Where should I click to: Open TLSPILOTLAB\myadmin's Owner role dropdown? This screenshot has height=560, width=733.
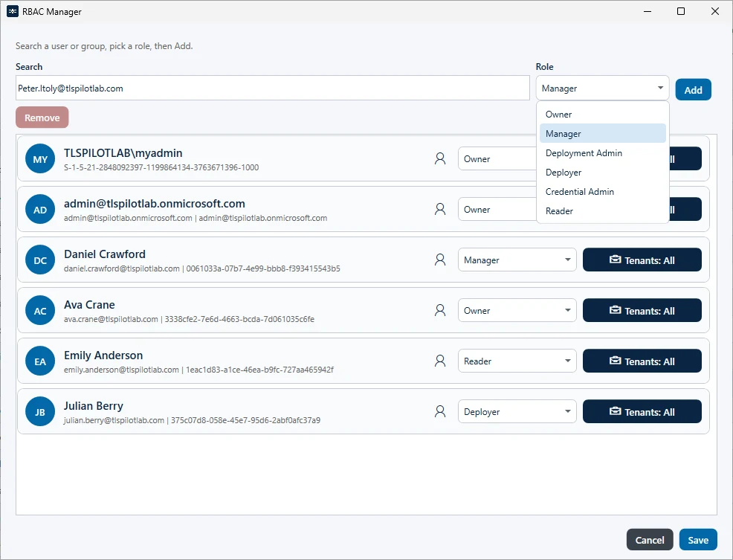(x=497, y=158)
